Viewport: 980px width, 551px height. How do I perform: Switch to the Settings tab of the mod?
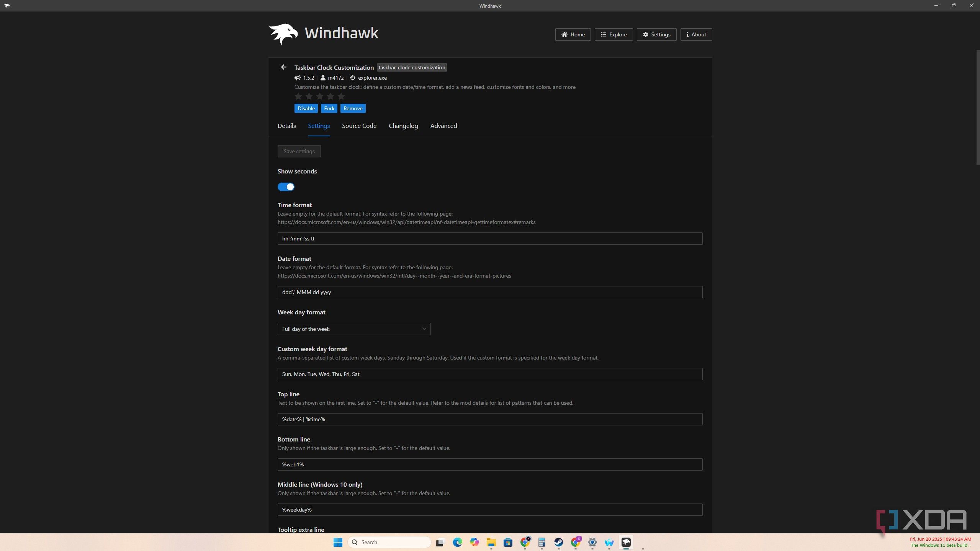click(319, 126)
